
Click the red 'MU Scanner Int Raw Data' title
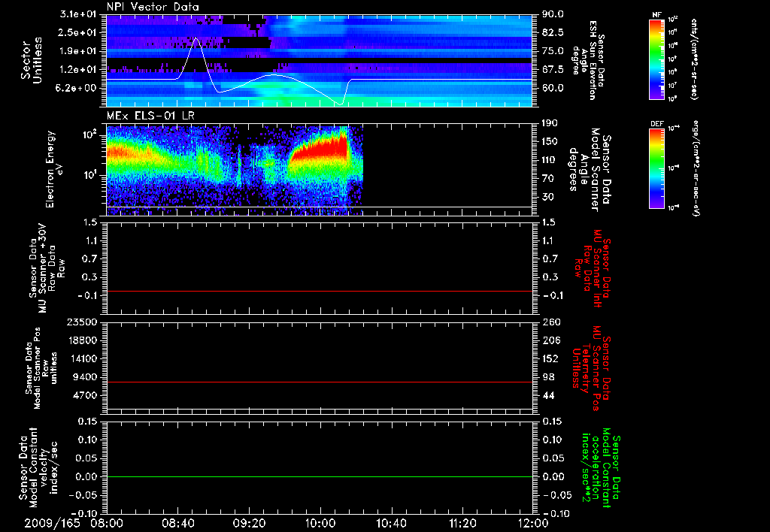tap(593, 268)
